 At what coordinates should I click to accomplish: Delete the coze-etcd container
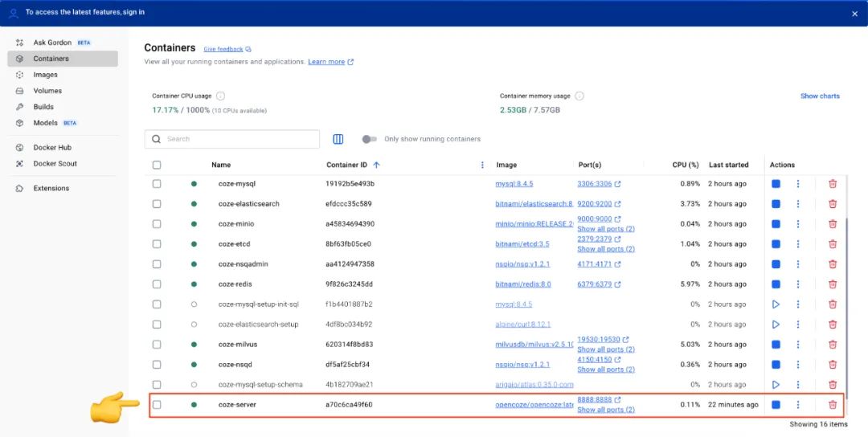click(x=832, y=244)
